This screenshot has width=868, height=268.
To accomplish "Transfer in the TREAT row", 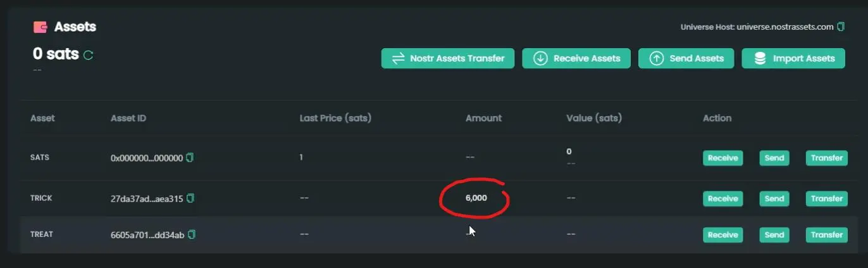I will [826, 234].
